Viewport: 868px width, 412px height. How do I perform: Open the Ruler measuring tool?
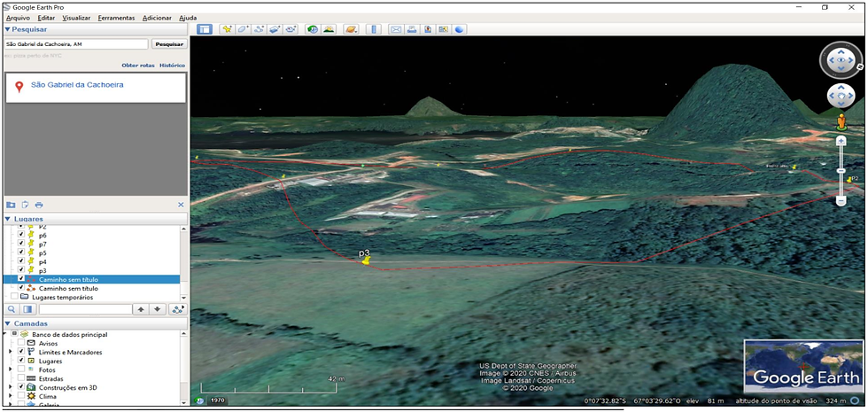tap(373, 29)
